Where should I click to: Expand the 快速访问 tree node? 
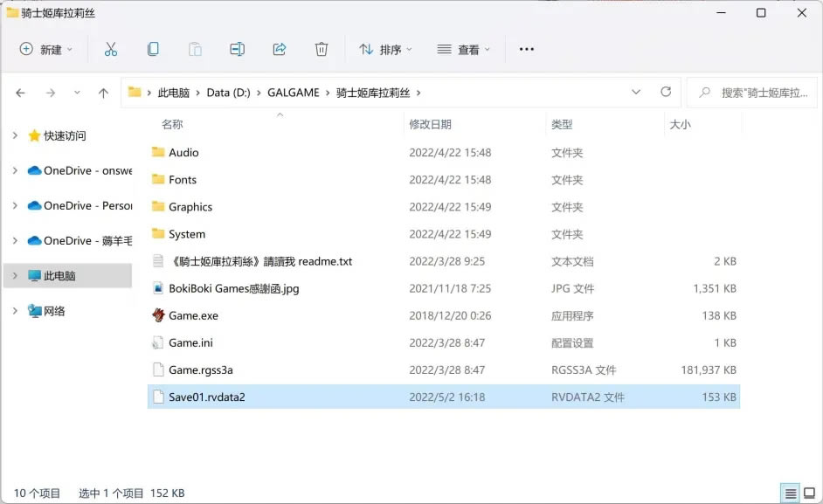click(15, 135)
